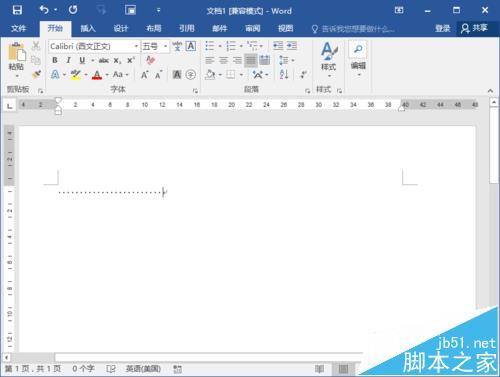Click the character border icon
500x377 pixels.
191,46
